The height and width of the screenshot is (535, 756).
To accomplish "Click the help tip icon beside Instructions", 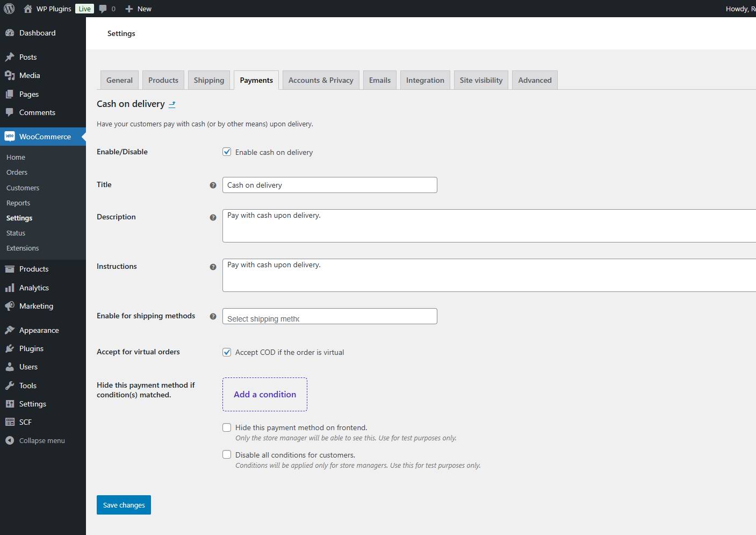I will (213, 267).
